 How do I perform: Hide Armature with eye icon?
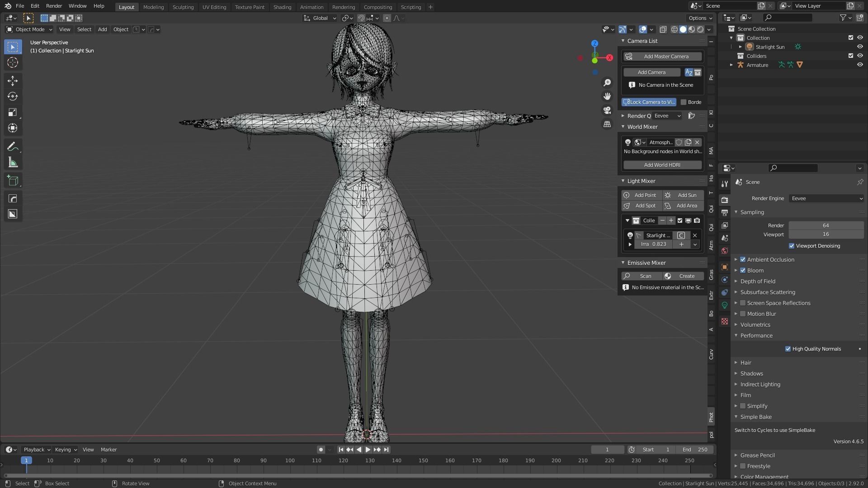click(x=860, y=65)
